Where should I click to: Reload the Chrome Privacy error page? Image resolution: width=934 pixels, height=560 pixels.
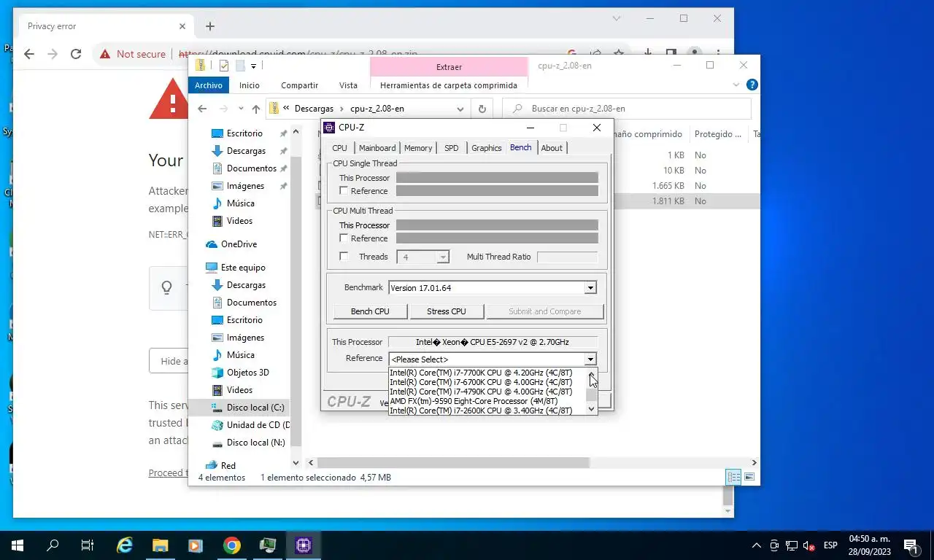(76, 54)
